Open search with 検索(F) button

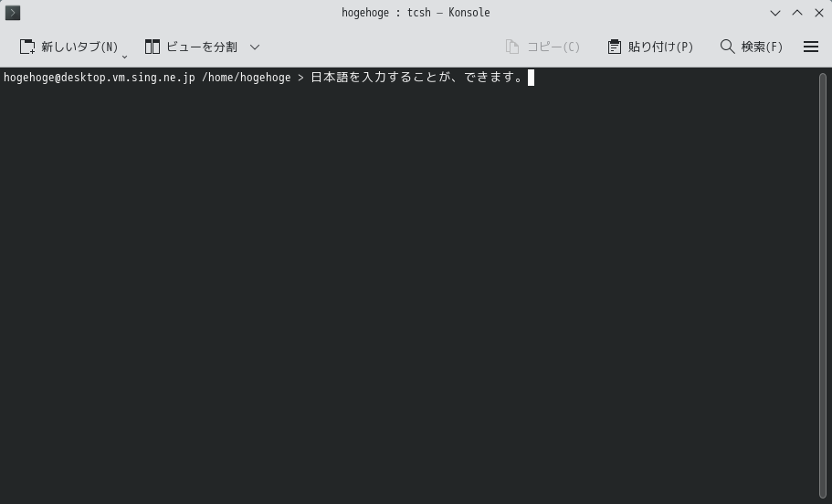point(751,47)
